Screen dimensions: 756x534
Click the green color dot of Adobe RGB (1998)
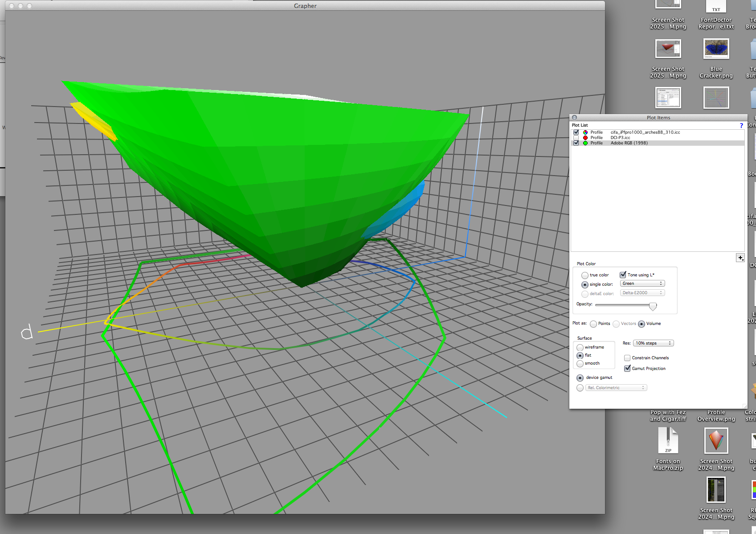[x=585, y=143]
